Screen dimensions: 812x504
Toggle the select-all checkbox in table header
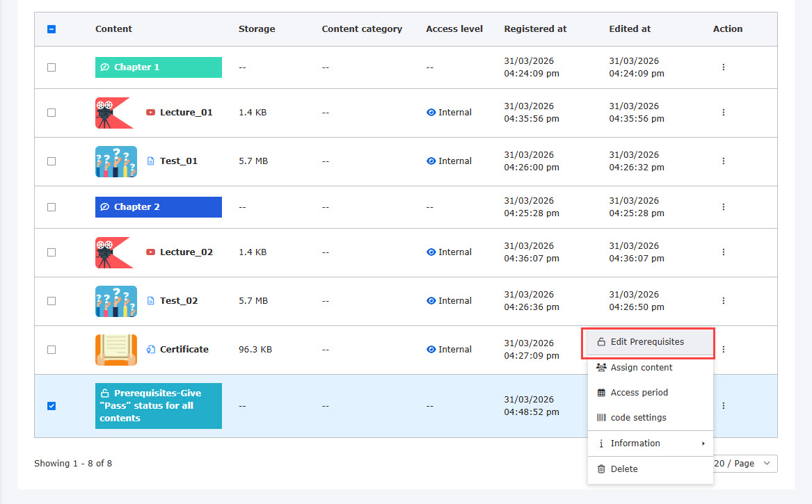point(51,29)
